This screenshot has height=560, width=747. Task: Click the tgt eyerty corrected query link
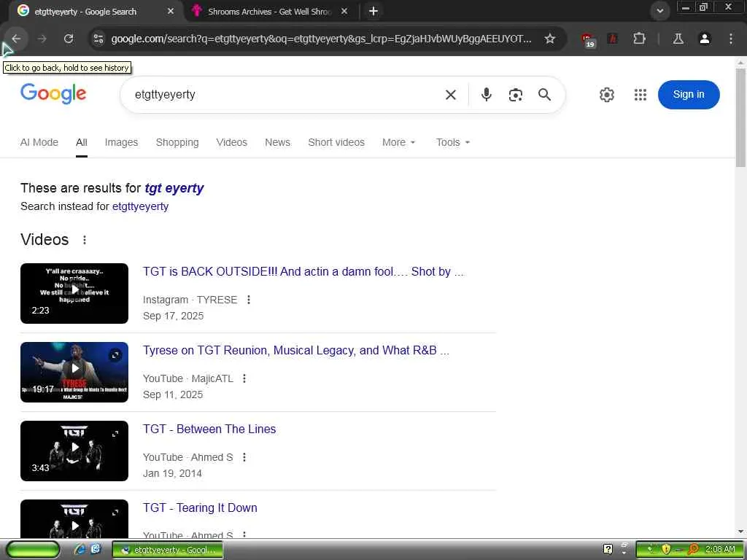click(174, 188)
